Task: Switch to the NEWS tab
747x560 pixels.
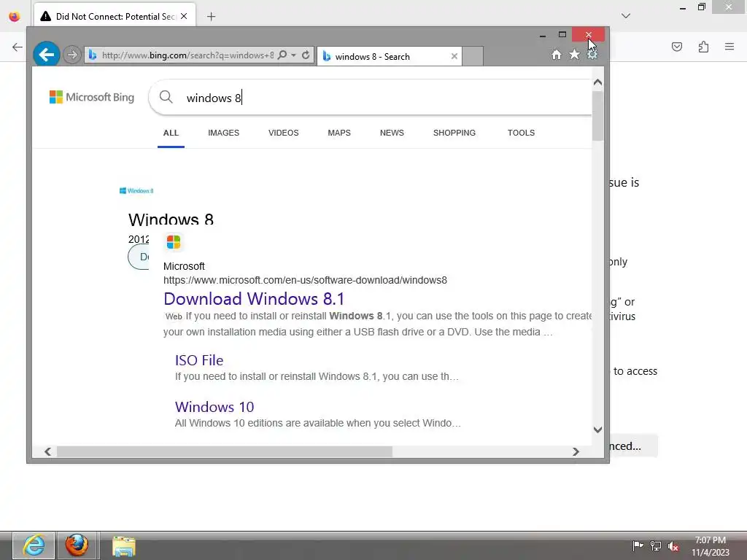Action: click(x=392, y=133)
